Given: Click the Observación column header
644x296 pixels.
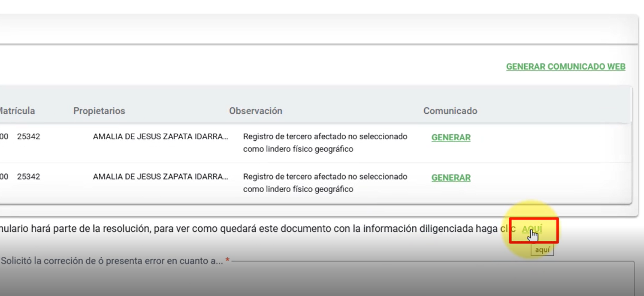Looking at the screenshot, I should (x=255, y=111).
